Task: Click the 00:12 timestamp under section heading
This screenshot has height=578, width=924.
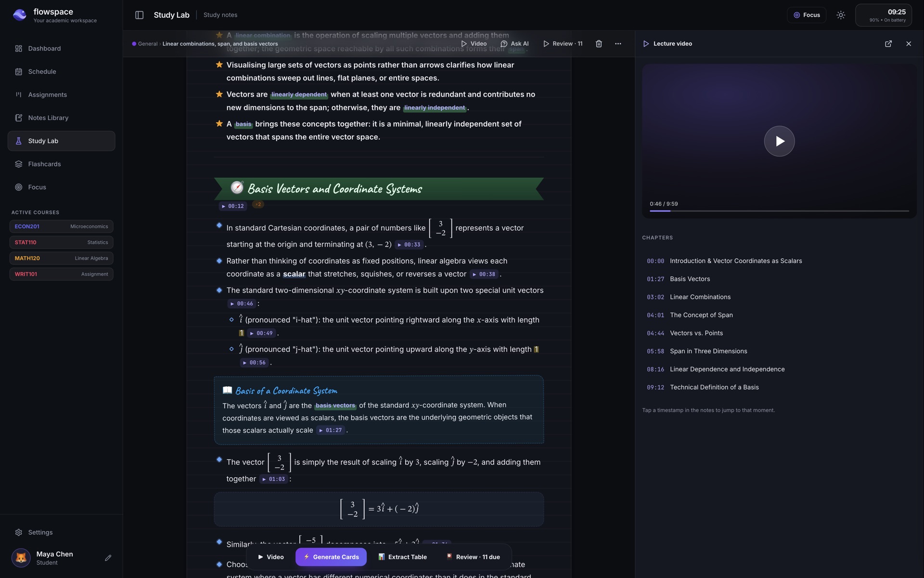Action: click(x=233, y=206)
